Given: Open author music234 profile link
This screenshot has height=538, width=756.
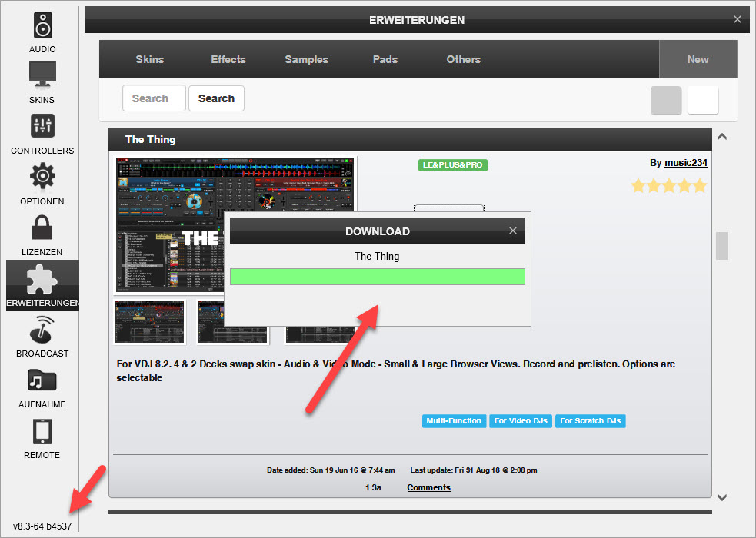Looking at the screenshot, I should (x=685, y=163).
